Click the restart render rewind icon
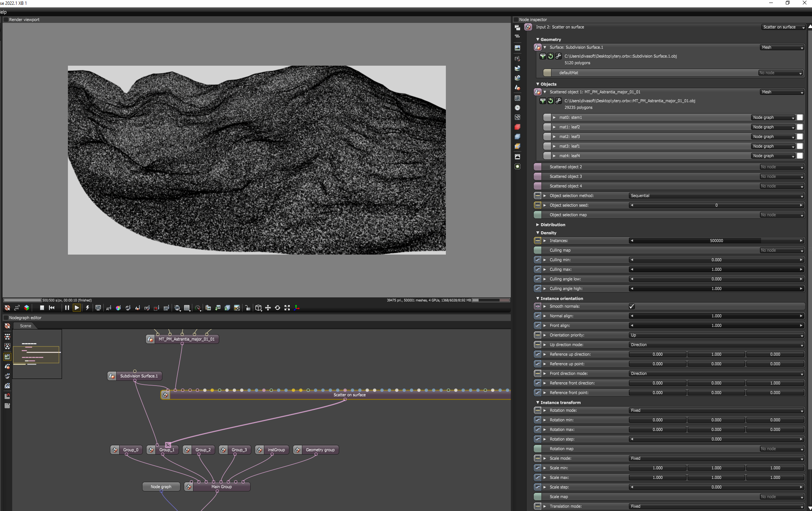Image resolution: width=812 pixels, height=511 pixels. pos(52,308)
